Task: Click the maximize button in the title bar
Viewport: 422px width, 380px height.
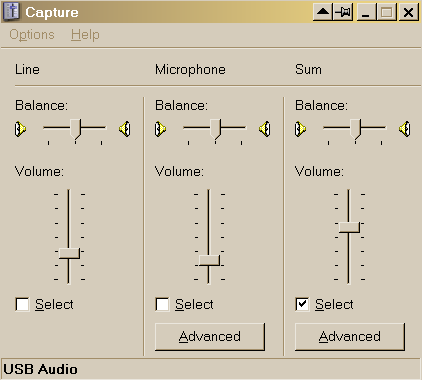Action: click(x=387, y=12)
